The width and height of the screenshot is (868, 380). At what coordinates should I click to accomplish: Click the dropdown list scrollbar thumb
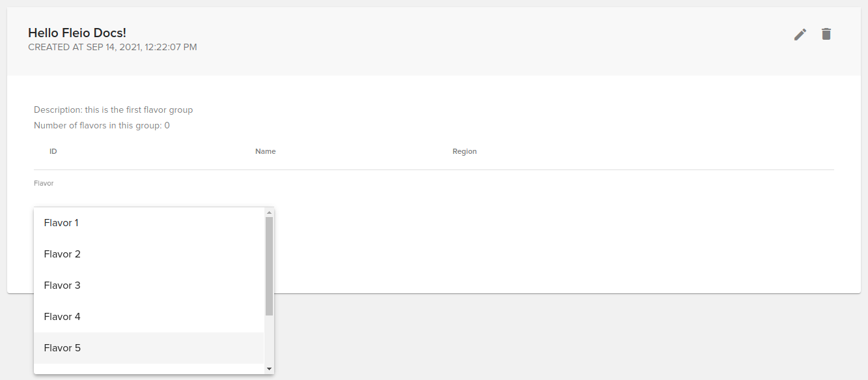269,266
